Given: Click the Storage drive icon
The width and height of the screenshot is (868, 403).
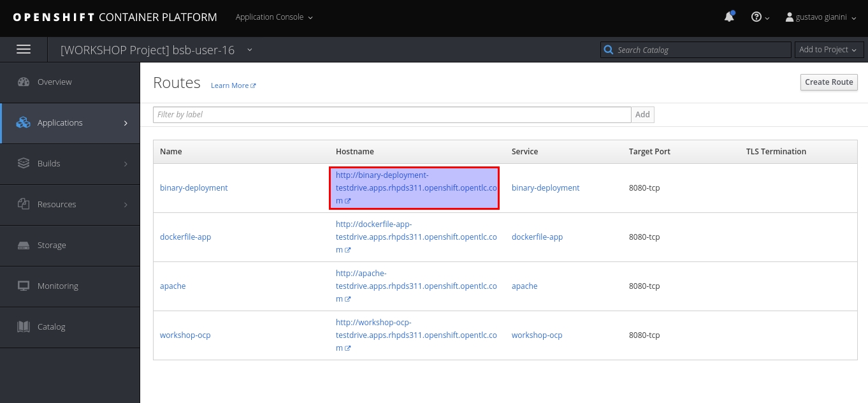Looking at the screenshot, I should (x=24, y=245).
